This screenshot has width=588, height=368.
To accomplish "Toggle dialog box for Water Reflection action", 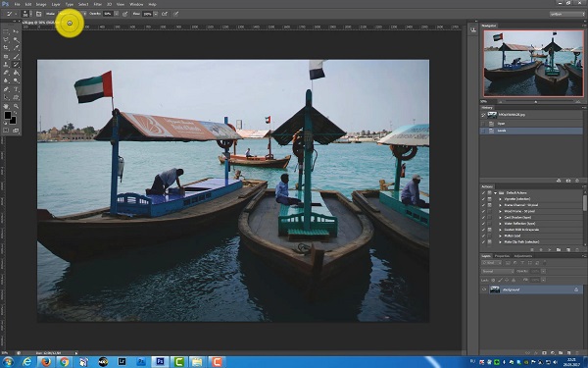I will [489, 223].
